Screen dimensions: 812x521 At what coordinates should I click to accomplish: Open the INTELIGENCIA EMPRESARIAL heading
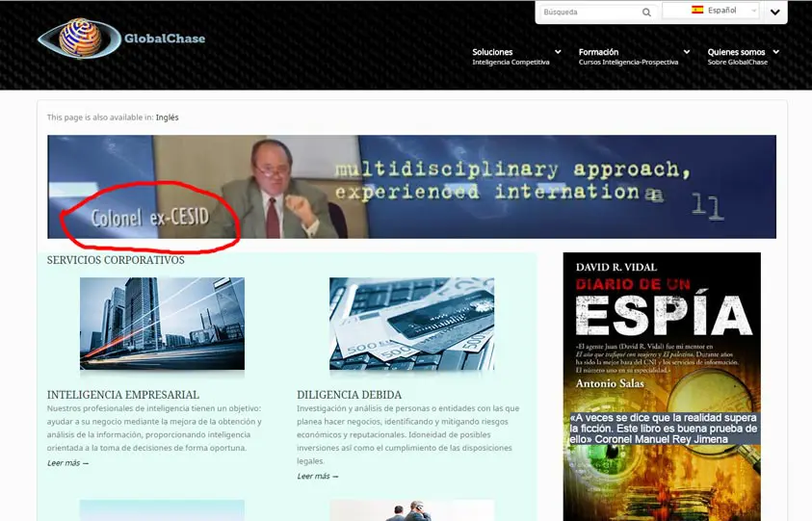[x=123, y=395]
